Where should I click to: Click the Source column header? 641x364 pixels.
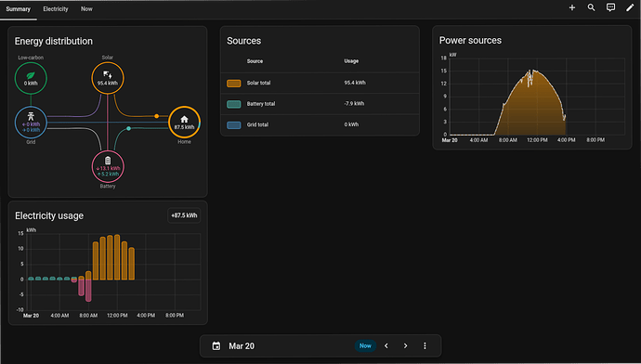pyautogui.click(x=255, y=61)
